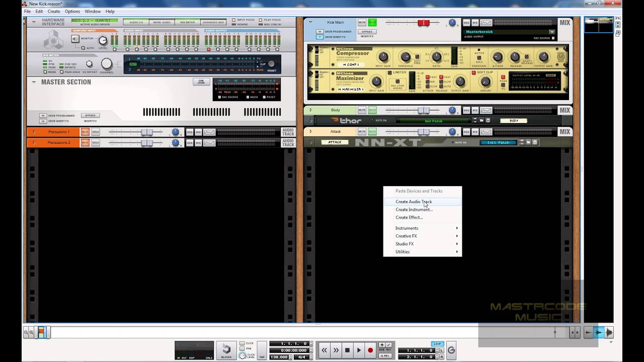This screenshot has height=362, width=644.
Task: Expand the Attack mix channel
Action: point(310,132)
